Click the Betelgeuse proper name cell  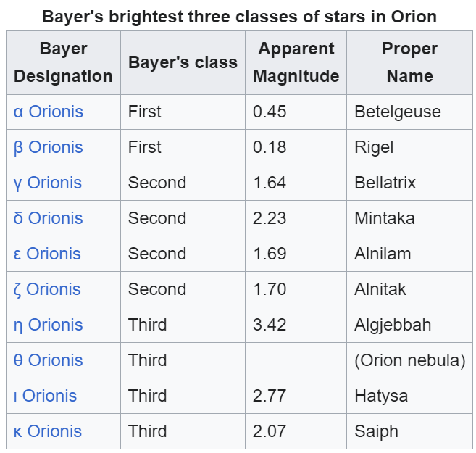click(410, 112)
